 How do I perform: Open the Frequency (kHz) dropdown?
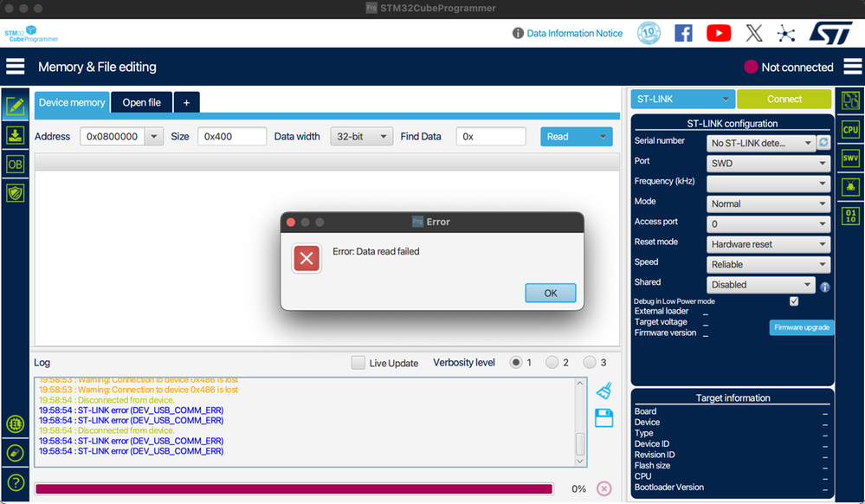tap(769, 184)
